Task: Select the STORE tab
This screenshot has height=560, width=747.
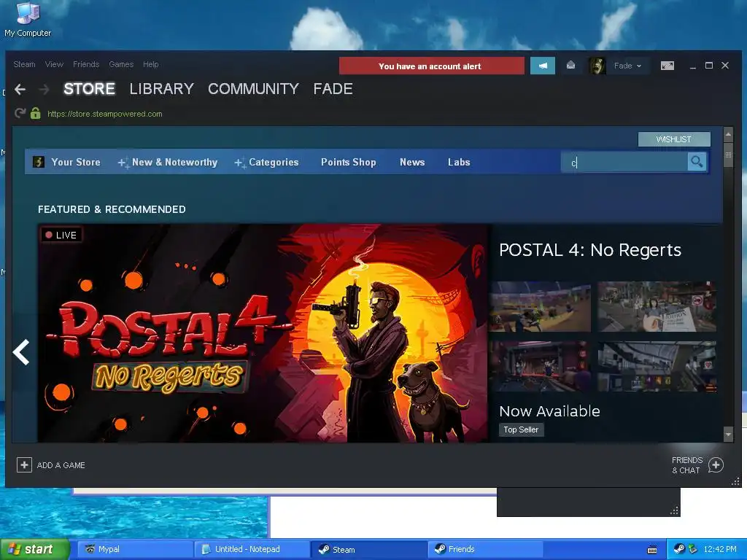Action: click(x=90, y=89)
